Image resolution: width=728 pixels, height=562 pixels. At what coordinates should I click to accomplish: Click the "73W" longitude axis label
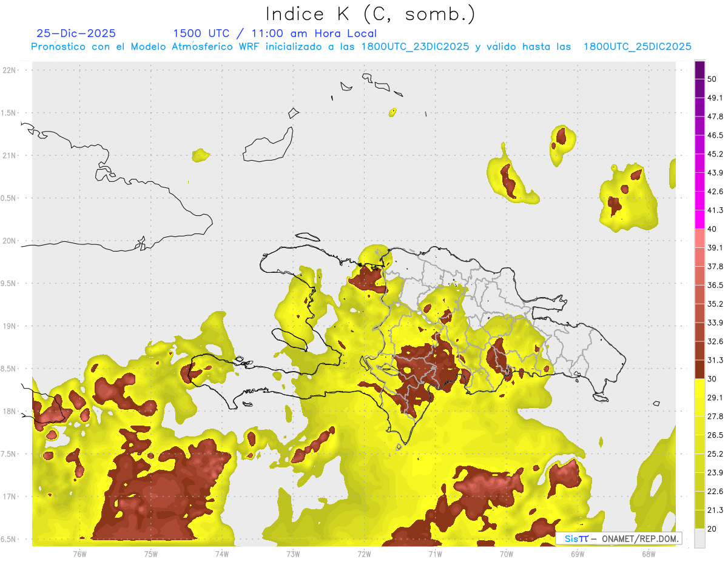293,554
